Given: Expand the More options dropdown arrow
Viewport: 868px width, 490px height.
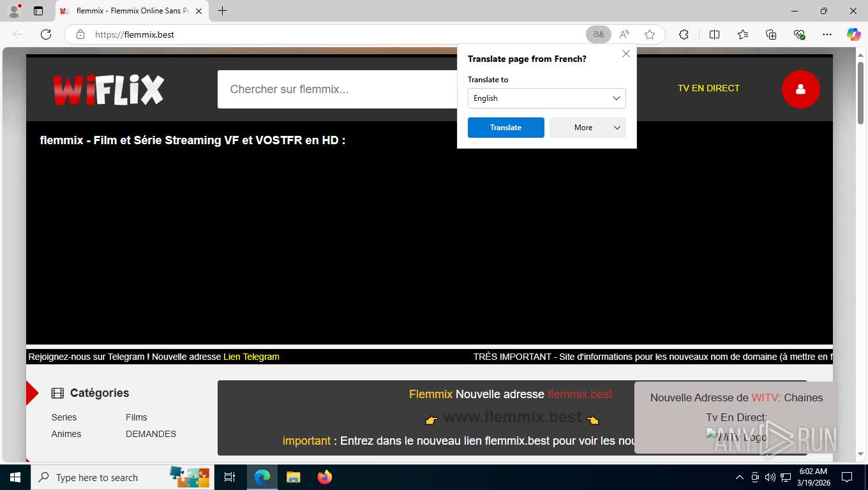Looking at the screenshot, I should coord(617,128).
